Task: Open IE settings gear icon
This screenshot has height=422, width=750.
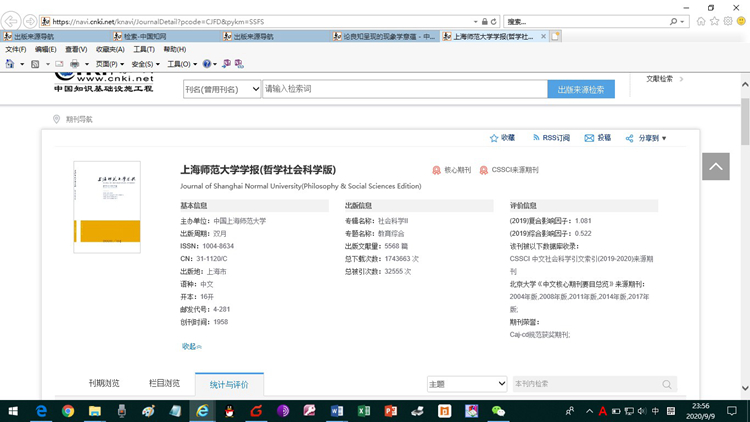Action: [728, 21]
